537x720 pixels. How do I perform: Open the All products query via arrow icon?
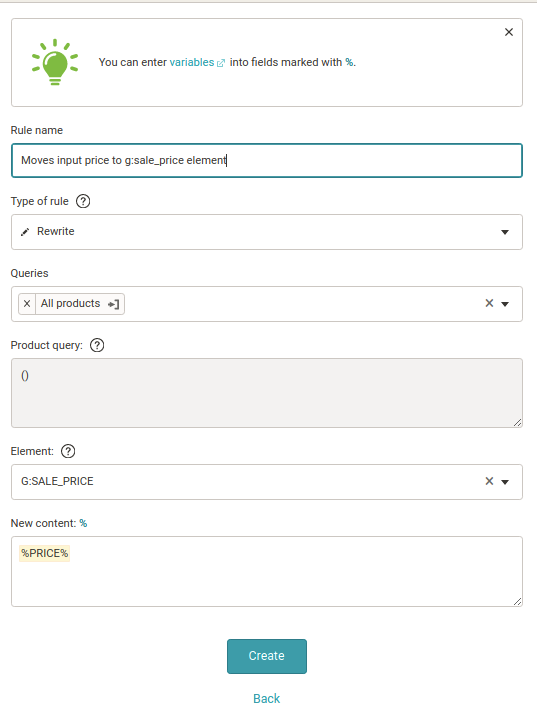[x=113, y=304]
